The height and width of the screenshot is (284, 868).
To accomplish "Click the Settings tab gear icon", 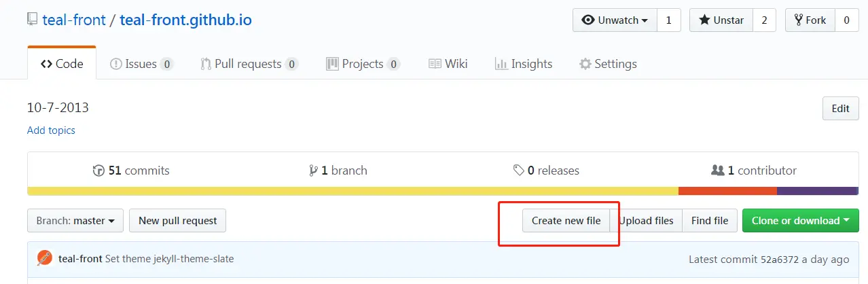I will point(585,64).
